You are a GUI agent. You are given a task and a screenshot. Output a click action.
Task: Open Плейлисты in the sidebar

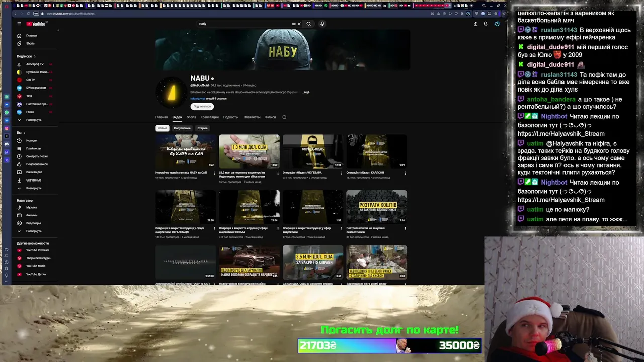[33, 148]
